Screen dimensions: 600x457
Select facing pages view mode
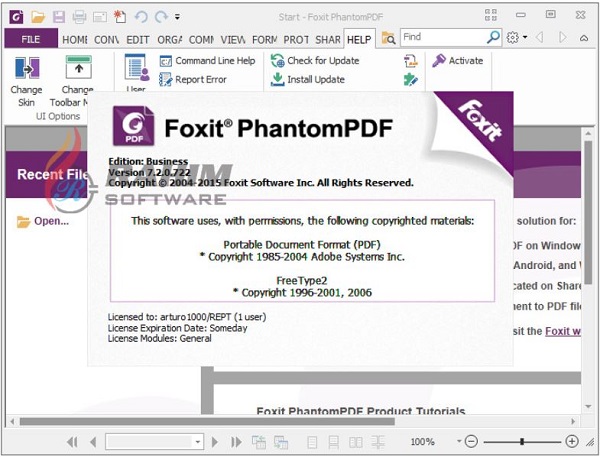point(356,442)
